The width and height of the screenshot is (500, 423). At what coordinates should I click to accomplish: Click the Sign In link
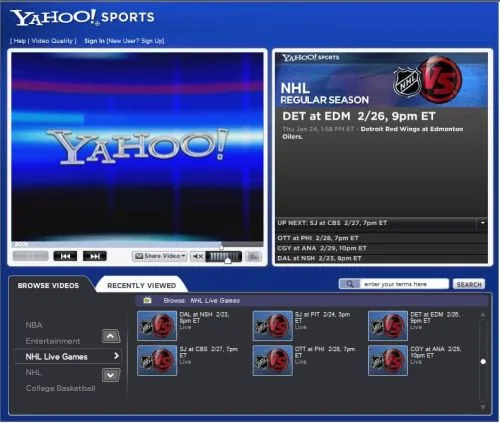click(x=94, y=41)
